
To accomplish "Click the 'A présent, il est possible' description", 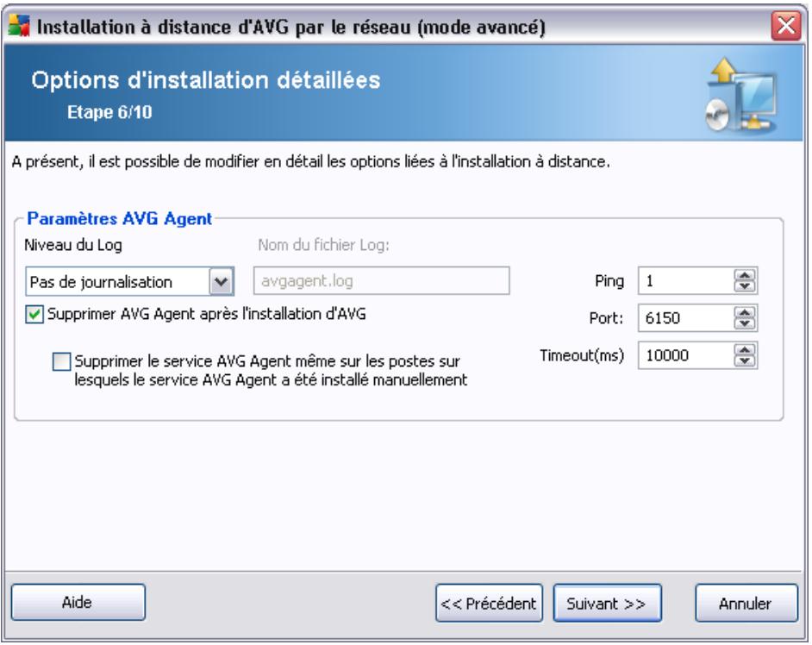I will pos(310,162).
